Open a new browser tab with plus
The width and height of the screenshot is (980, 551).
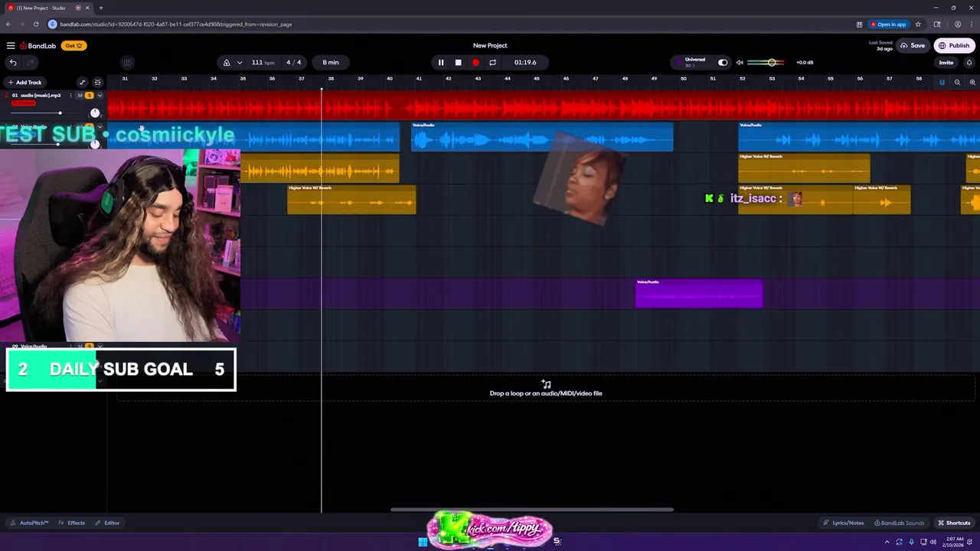[x=100, y=8]
